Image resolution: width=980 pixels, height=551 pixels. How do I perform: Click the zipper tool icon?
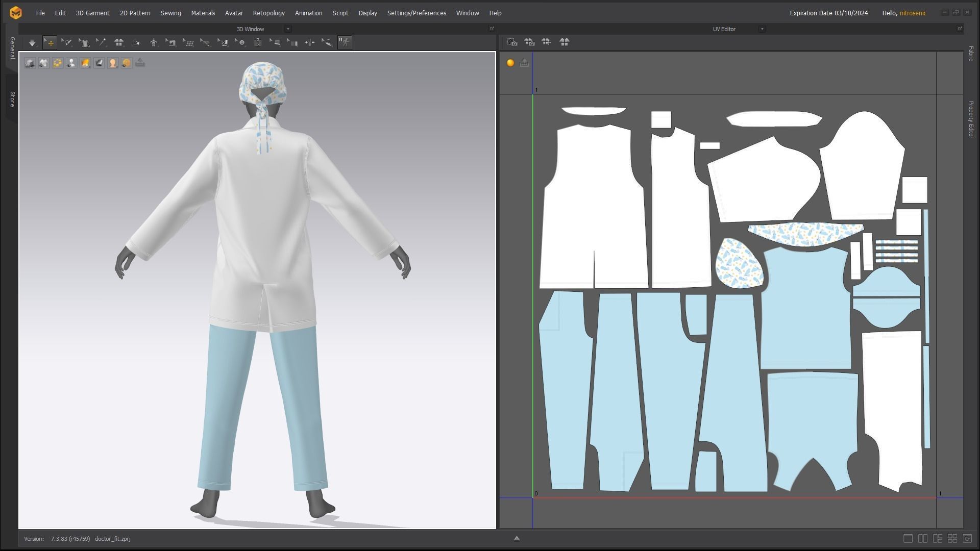click(x=258, y=43)
